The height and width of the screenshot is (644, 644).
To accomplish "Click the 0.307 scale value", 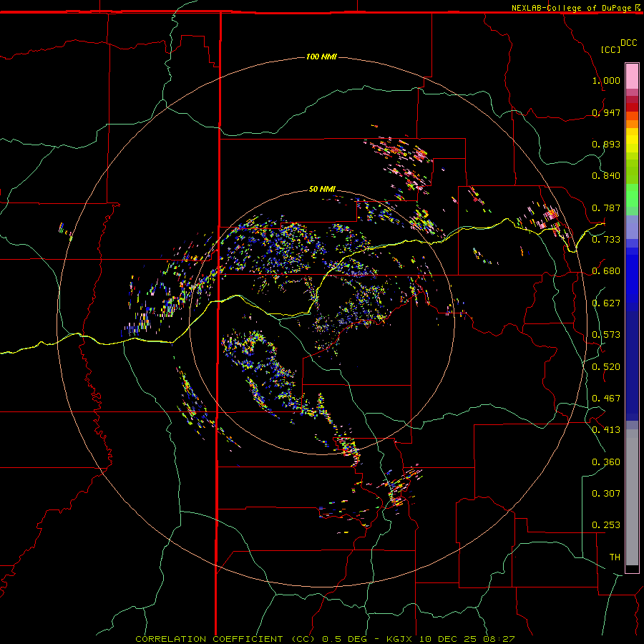I will pos(606,494).
